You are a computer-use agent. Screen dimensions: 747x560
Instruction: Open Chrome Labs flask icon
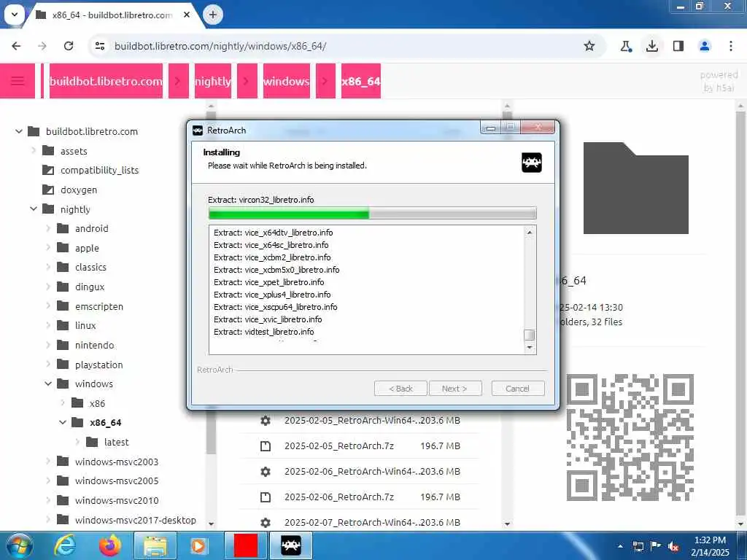click(x=626, y=46)
